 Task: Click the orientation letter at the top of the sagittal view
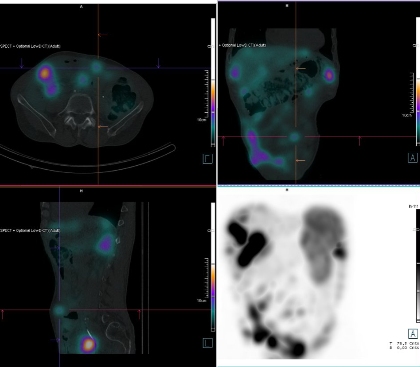point(81,191)
